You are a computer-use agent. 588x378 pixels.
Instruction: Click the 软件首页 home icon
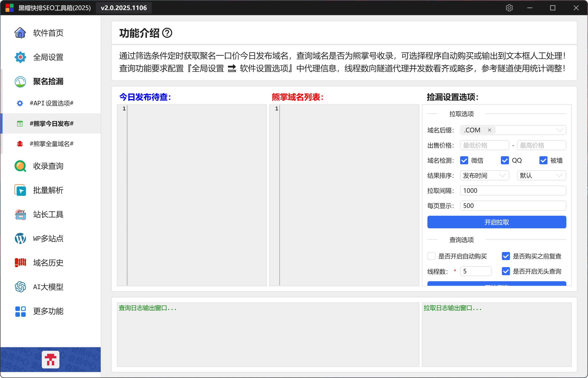tap(20, 33)
